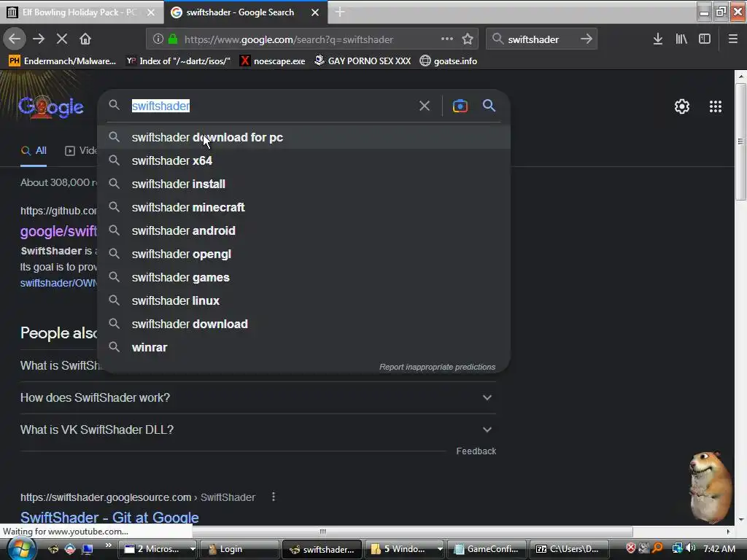The width and height of the screenshot is (747, 560).
Task: Open 5 Windows taskbar group dropdown
Action: (x=440, y=549)
